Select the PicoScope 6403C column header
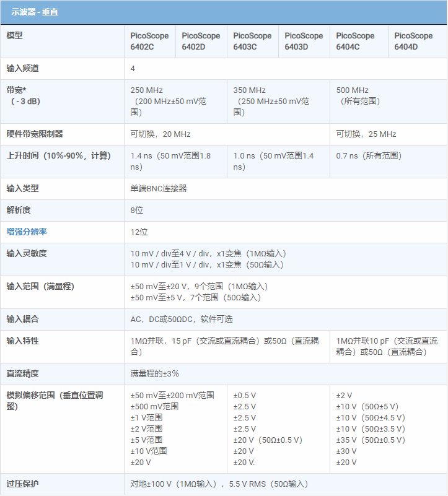Viewport: 448px width, 496px height. click(x=252, y=41)
